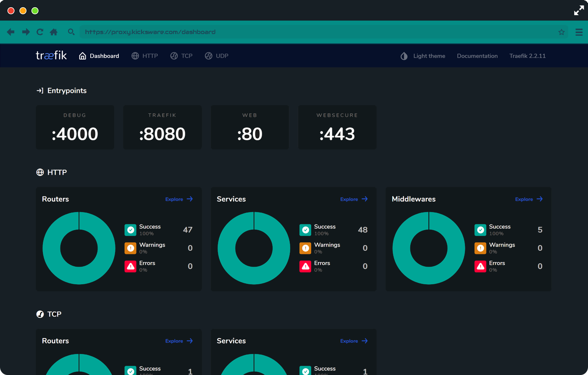Select the WEB :80 entrypoint card

[250, 127]
